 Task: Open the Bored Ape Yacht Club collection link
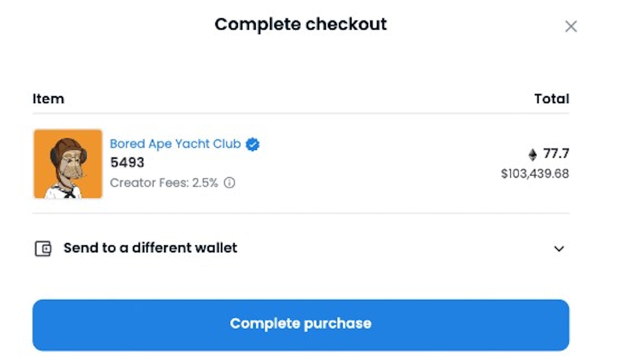175,144
